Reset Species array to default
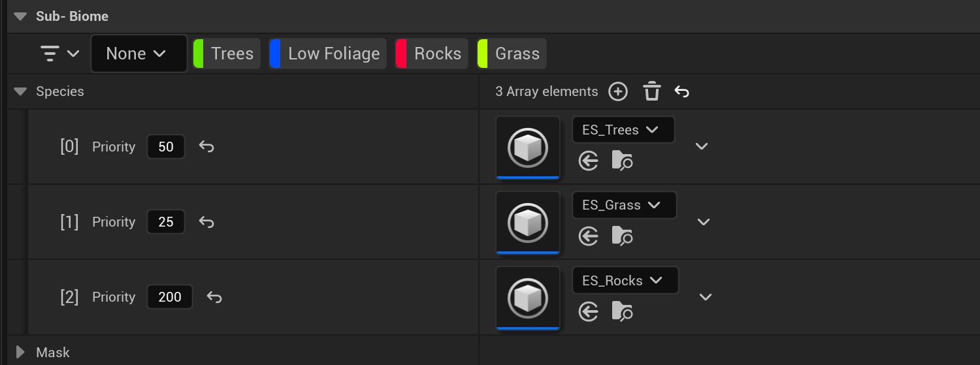980x365 pixels. (681, 92)
